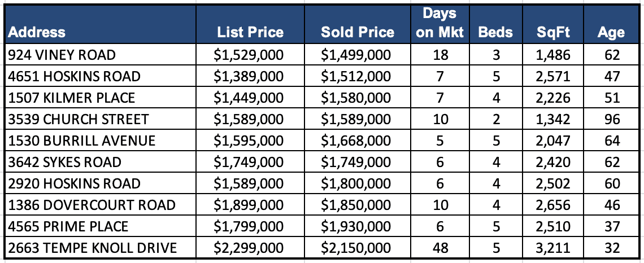
Task: Select the 924 VINEY ROAD cell
Action: coord(62,55)
